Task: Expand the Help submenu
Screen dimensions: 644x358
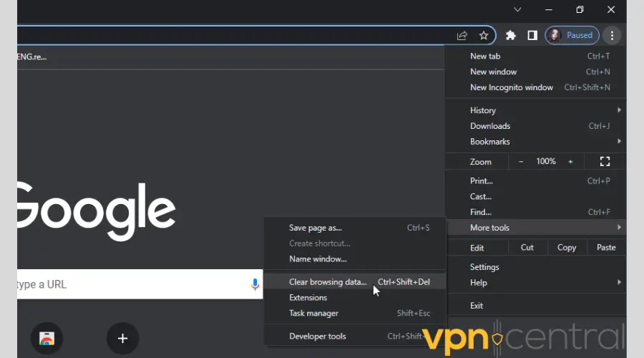Action: (x=535, y=283)
